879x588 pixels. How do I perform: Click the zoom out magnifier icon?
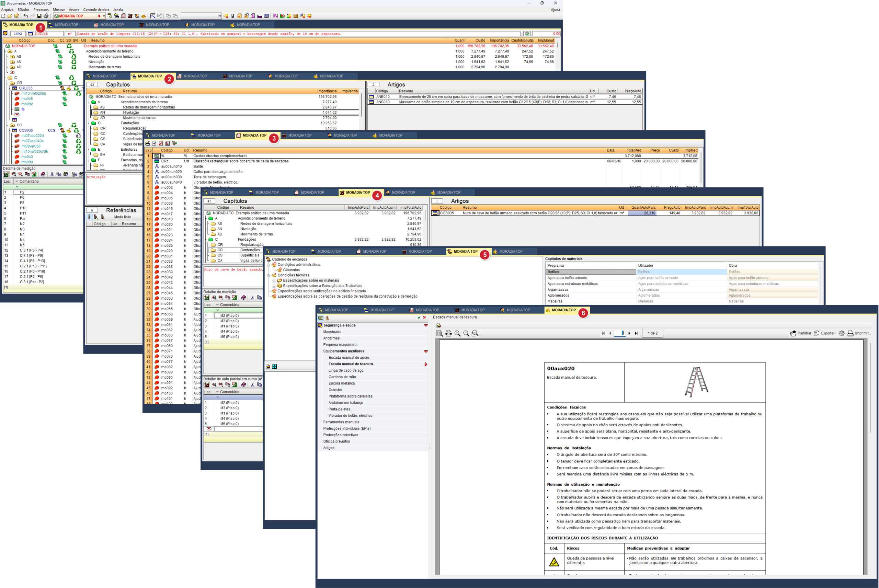pos(466,333)
